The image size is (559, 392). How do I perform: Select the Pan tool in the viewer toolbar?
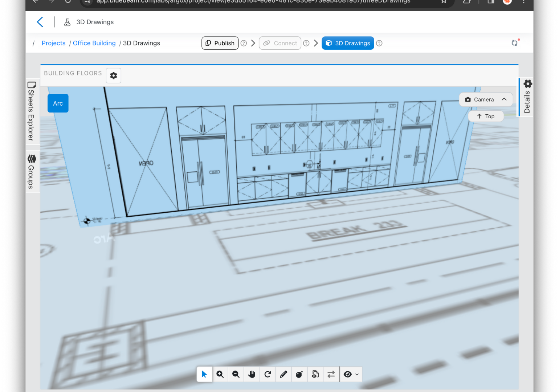tap(252, 374)
